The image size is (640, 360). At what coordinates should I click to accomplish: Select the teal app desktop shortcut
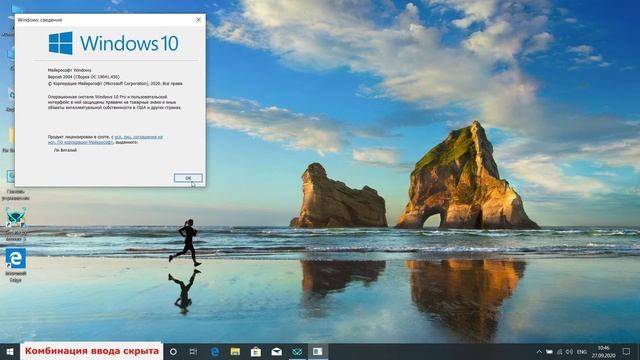[16, 224]
